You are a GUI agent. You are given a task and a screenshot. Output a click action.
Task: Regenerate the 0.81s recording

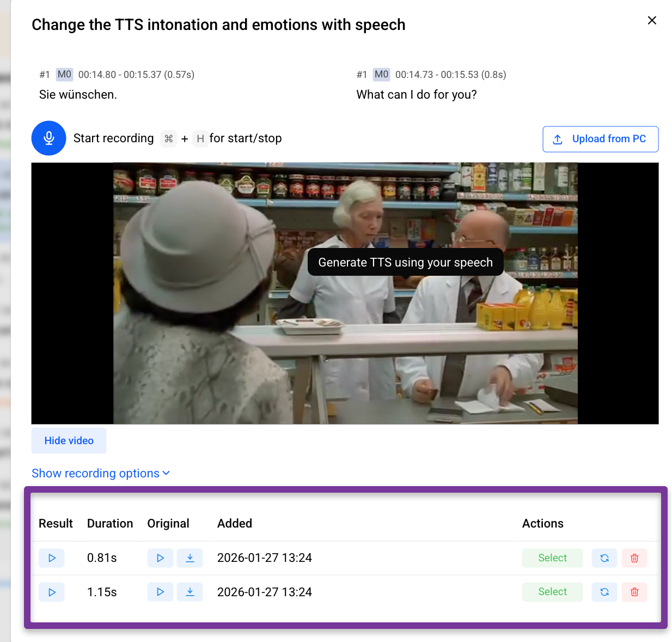coord(604,558)
